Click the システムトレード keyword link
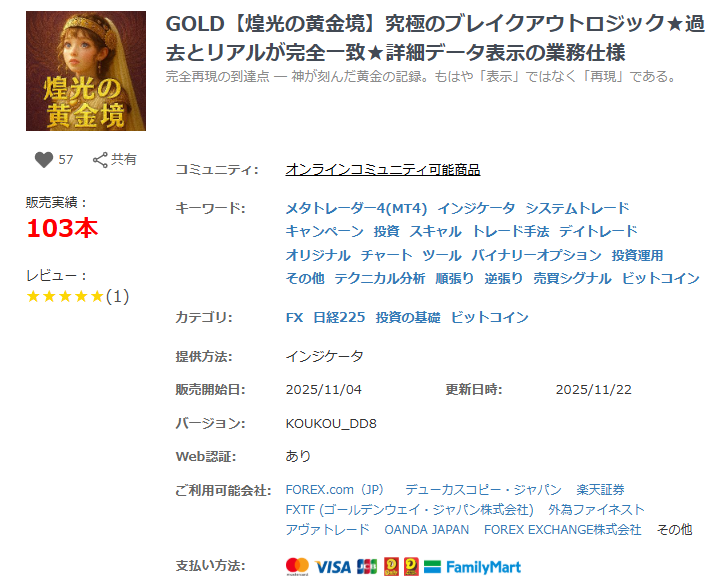The height and width of the screenshot is (585, 719). coord(577,208)
